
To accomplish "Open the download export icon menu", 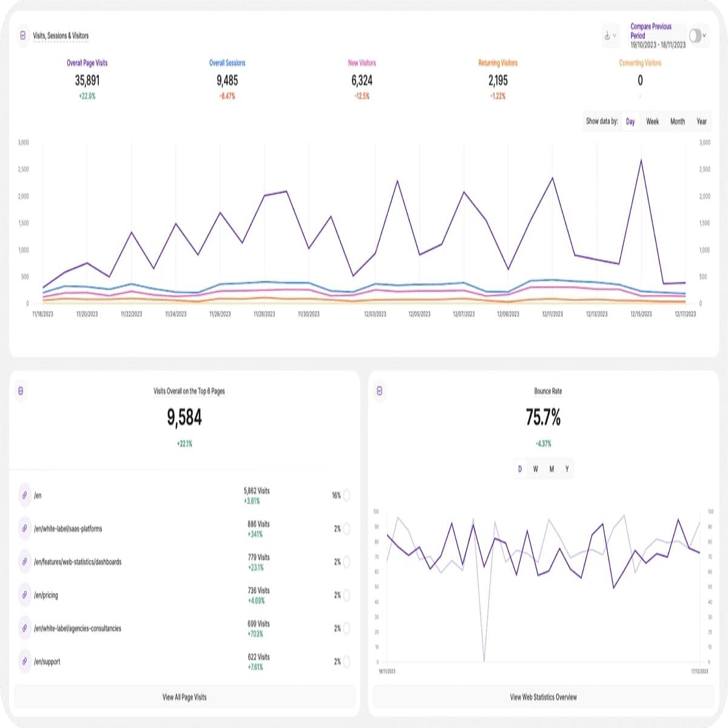I will tap(610, 36).
